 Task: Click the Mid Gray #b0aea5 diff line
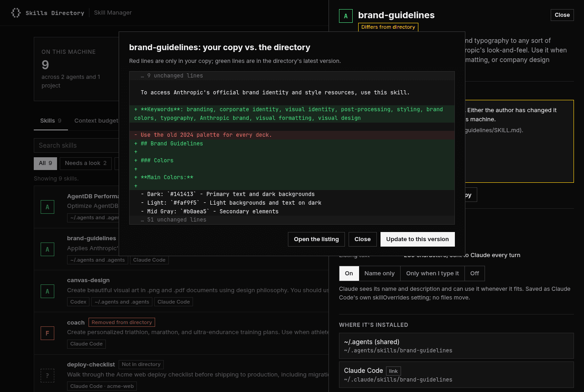(292, 211)
